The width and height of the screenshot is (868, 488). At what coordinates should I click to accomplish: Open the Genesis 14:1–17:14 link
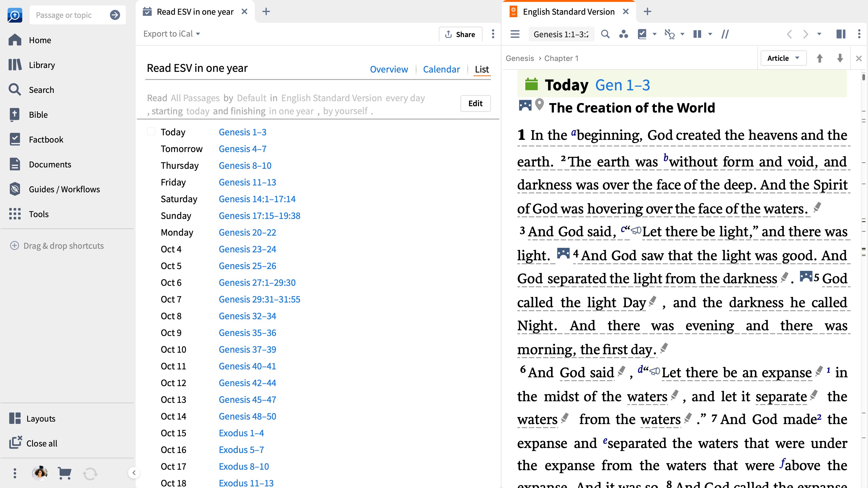tap(257, 199)
